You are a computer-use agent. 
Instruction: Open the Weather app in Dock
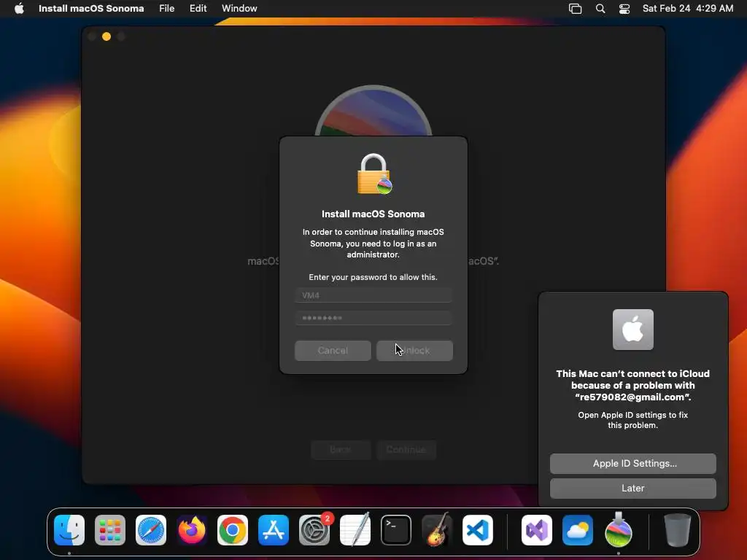pyautogui.click(x=578, y=530)
